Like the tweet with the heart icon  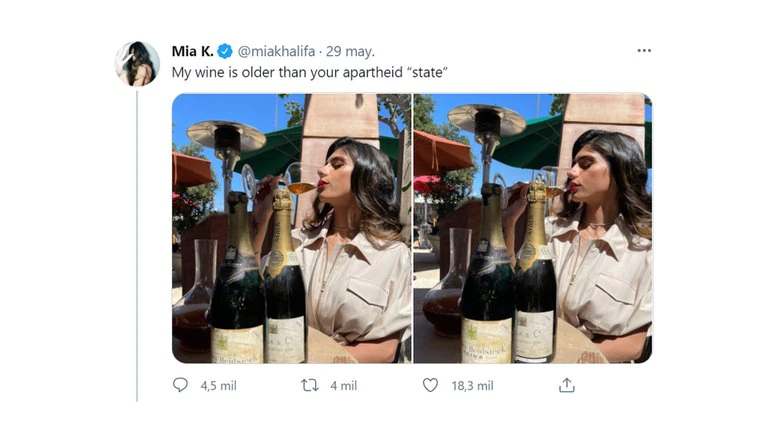(430, 385)
